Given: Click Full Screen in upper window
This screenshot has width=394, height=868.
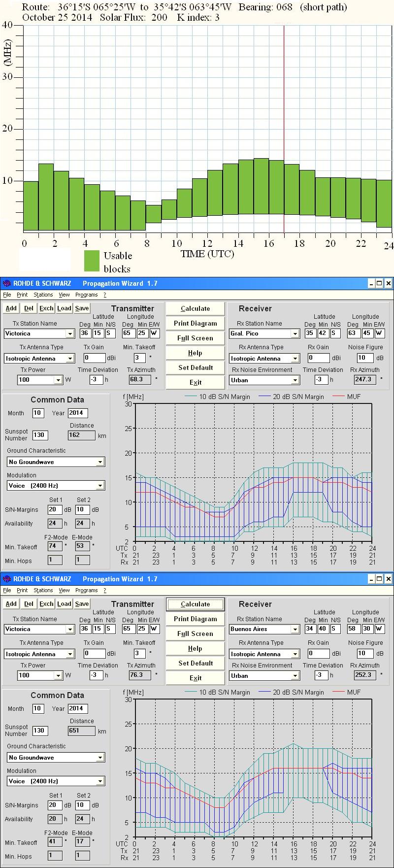Looking at the screenshot, I should point(195,338).
